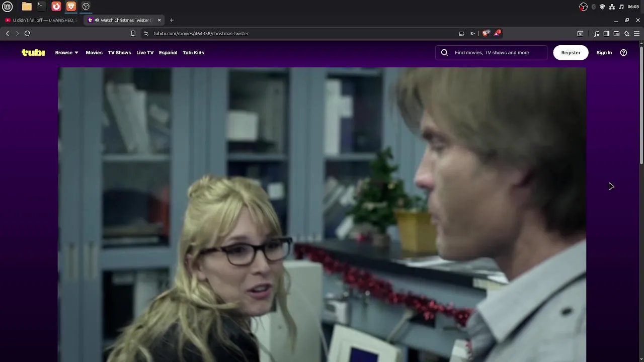Focus the Find movies search field

[492, 52]
